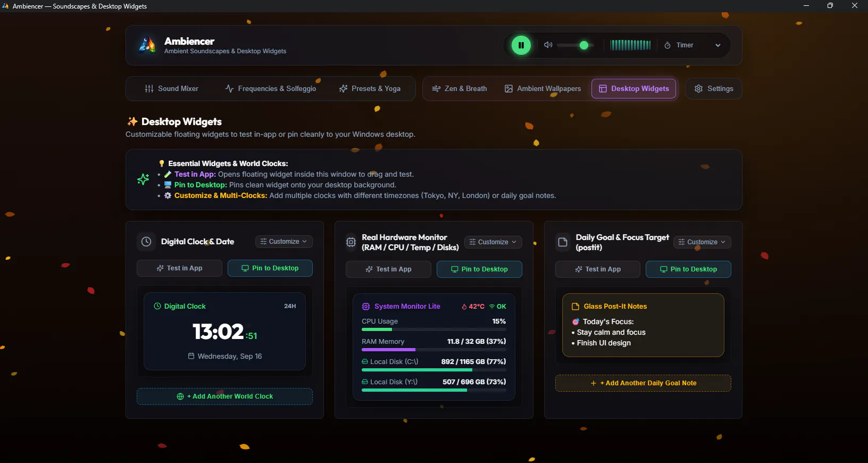Click the '892 / 1165 GB (77%)' disk value
The width and height of the screenshot is (868, 463).
tap(473, 361)
